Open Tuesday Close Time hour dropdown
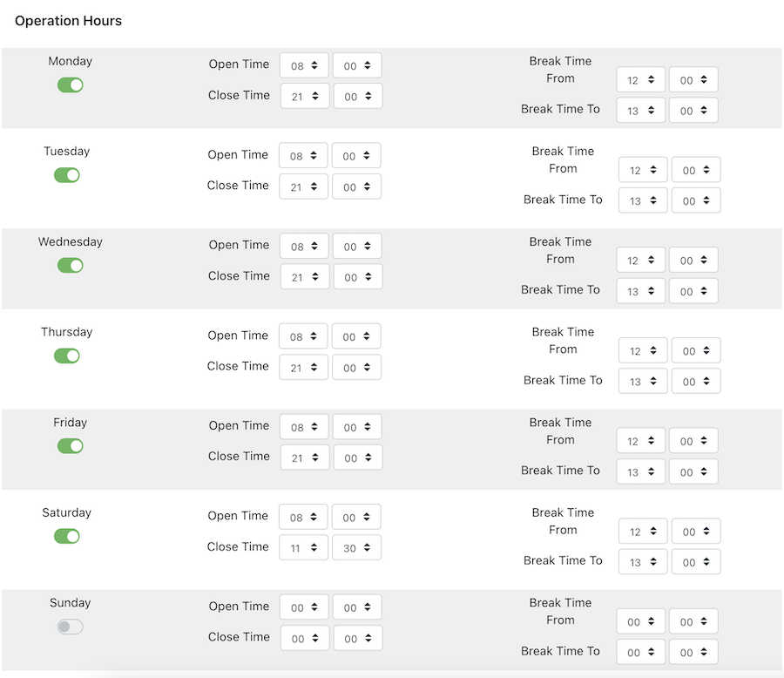 pos(303,186)
